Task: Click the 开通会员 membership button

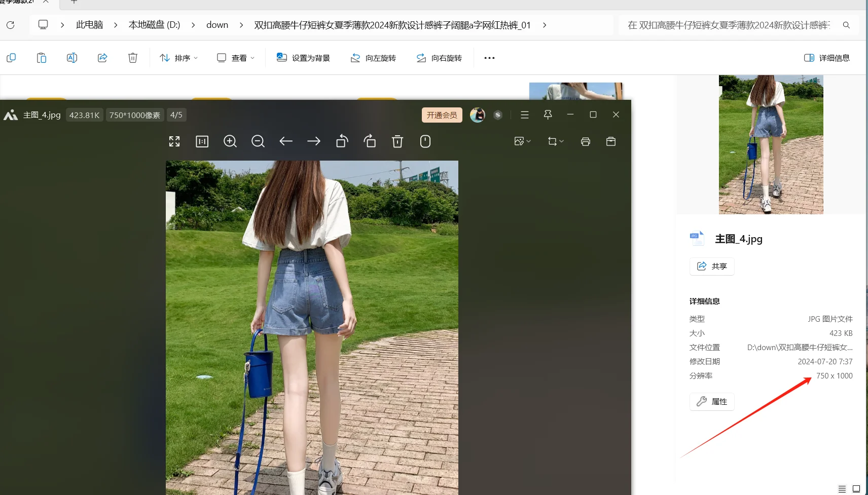Action: coord(441,115)
